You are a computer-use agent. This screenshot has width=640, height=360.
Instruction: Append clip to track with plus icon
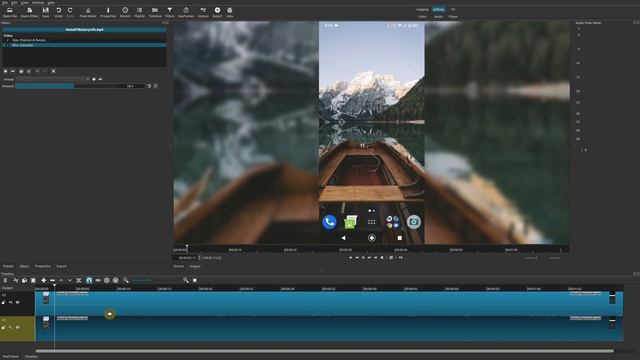click(44, 280)
